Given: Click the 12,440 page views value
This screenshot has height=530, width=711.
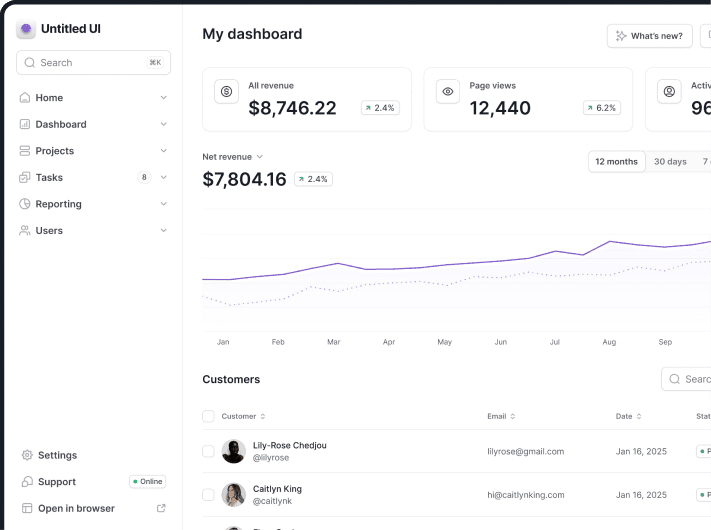Looking at the screenshot, I should [500, 108].
